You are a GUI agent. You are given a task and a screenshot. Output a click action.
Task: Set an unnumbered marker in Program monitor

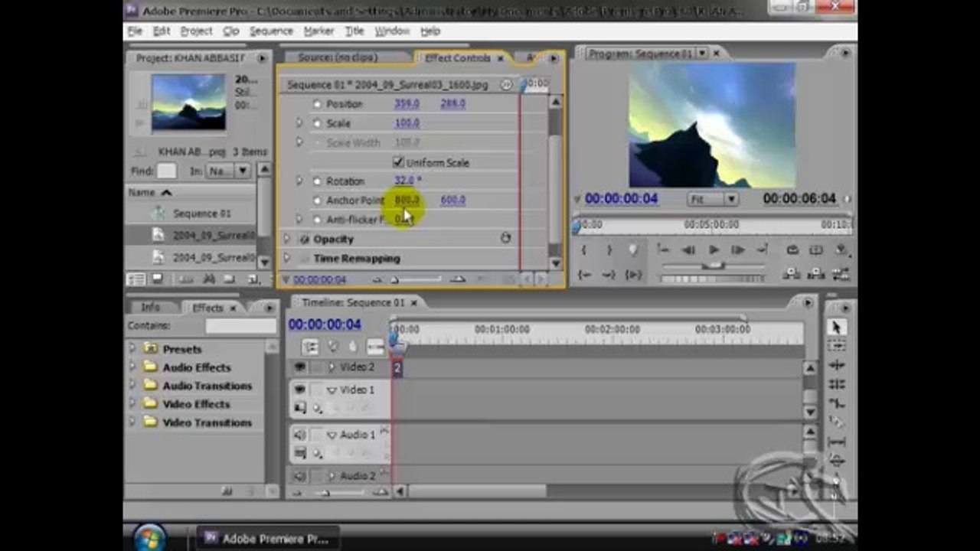click(633, 249)
